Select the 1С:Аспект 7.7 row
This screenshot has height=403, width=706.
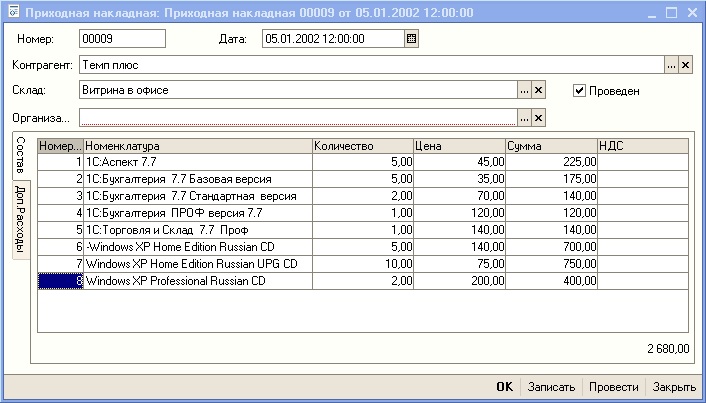tap(197, 161)
